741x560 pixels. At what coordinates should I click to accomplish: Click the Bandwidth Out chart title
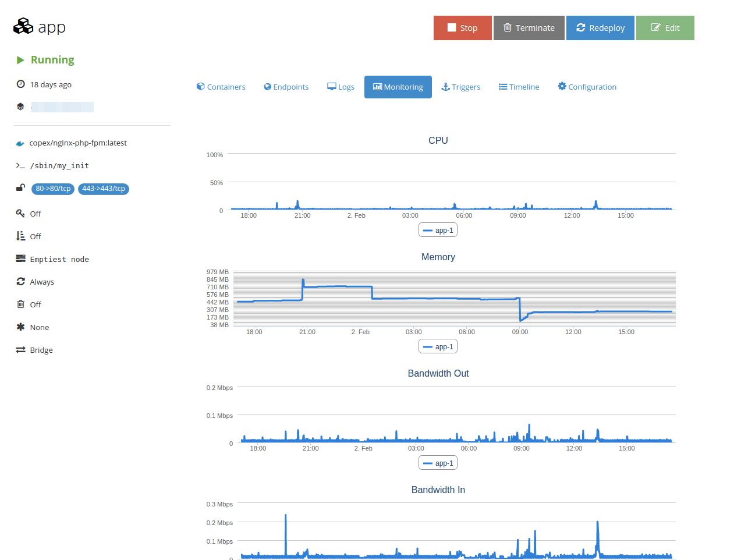click(x=438, y=373)
